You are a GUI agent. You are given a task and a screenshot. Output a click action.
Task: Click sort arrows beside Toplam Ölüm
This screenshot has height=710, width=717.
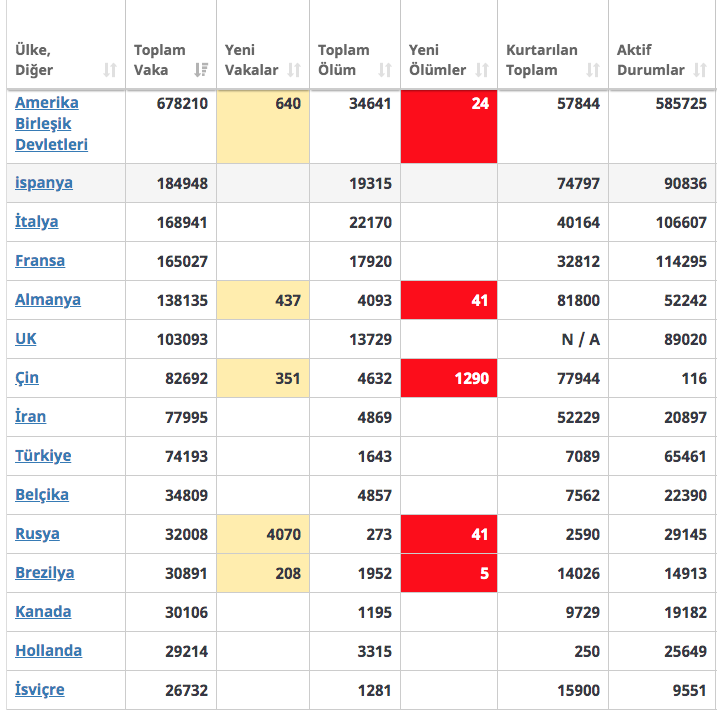pos(385,70)
